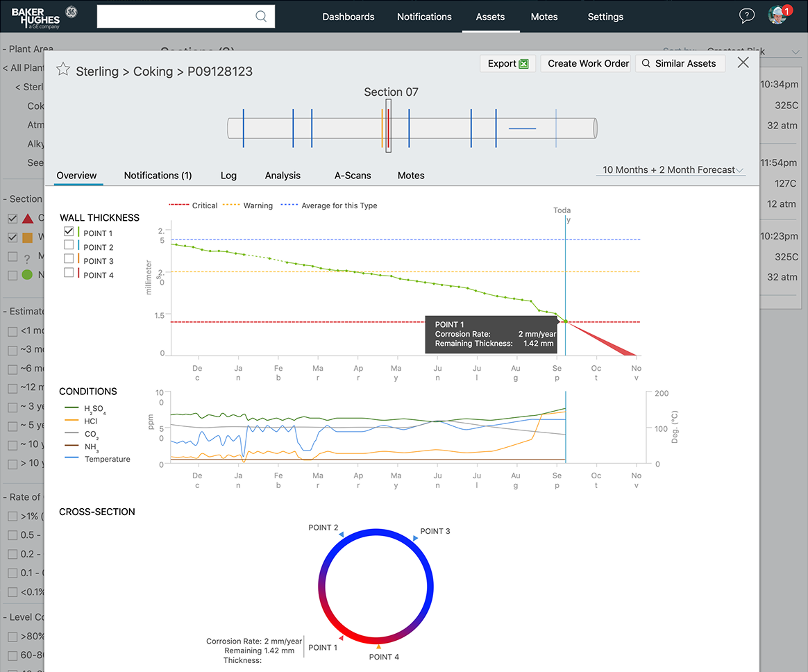Enable POINT 3 wall thickness series
This screenshot has height=672, width=808.
[x=69, y=258]
